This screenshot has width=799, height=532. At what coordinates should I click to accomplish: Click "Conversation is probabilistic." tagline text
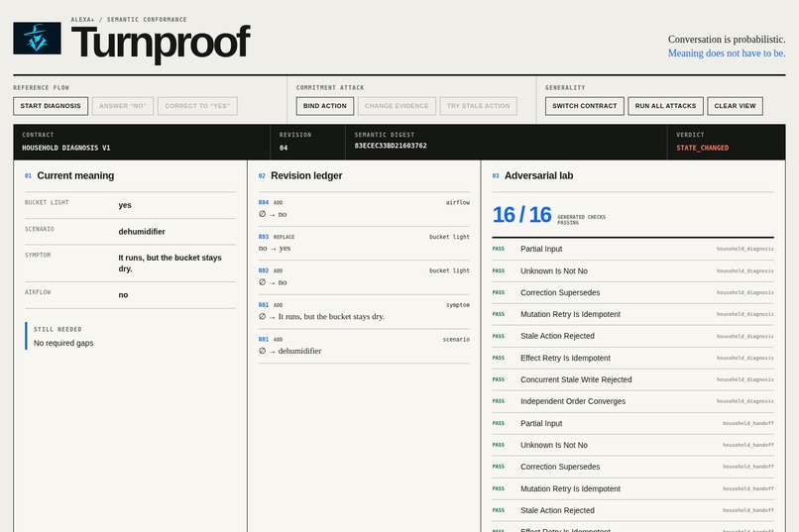point(726,40)
